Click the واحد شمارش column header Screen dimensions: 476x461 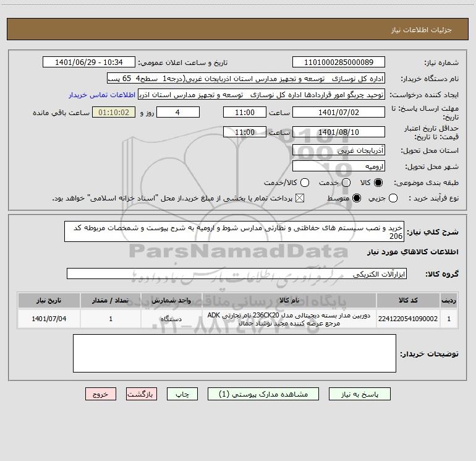click(171, 300)
